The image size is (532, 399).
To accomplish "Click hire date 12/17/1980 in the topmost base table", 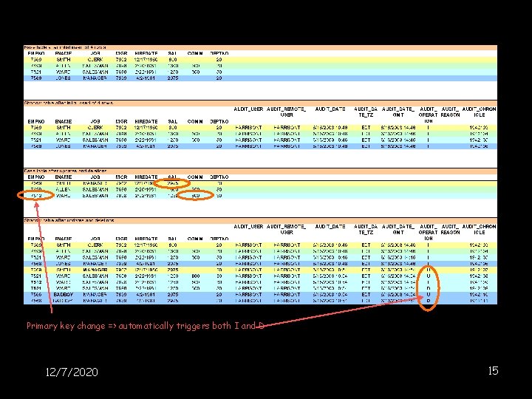I will click(146, 60).
